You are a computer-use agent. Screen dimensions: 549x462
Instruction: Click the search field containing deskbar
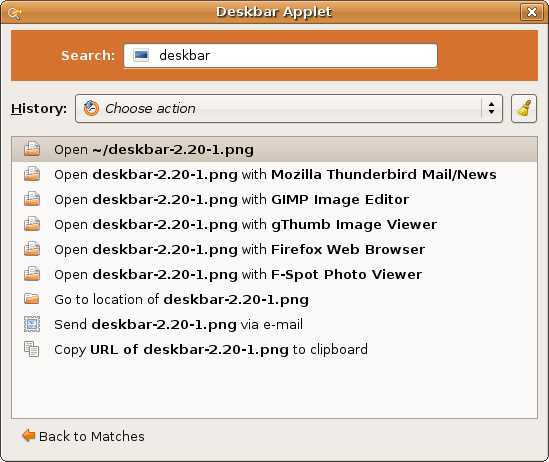[280, 55]
